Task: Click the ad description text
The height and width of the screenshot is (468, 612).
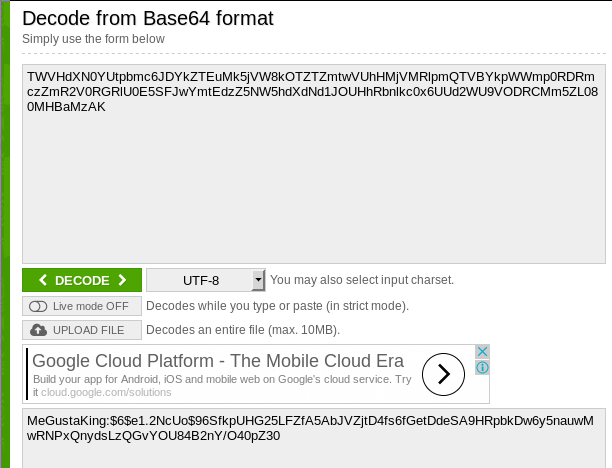Action: (x=222, y=386)
